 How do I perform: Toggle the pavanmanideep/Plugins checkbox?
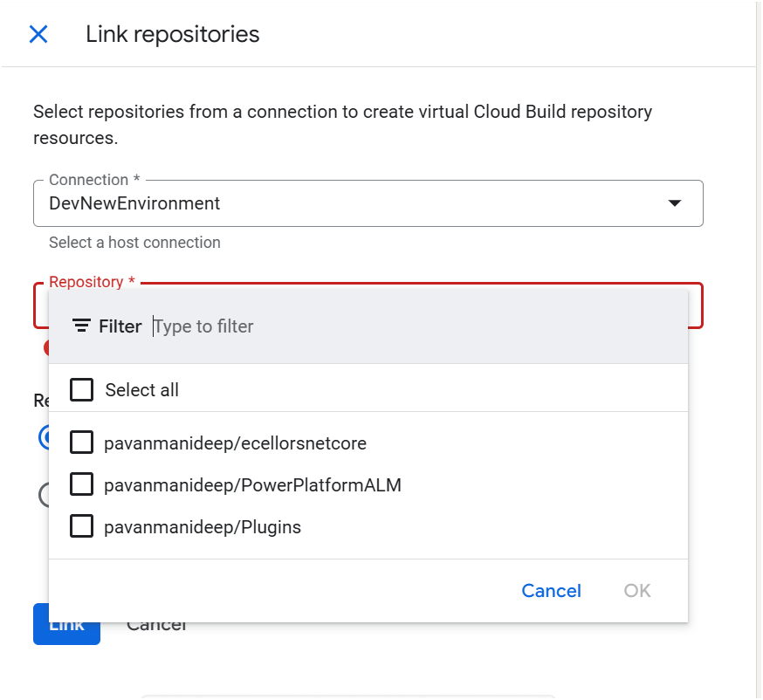[x=82, y=526]
